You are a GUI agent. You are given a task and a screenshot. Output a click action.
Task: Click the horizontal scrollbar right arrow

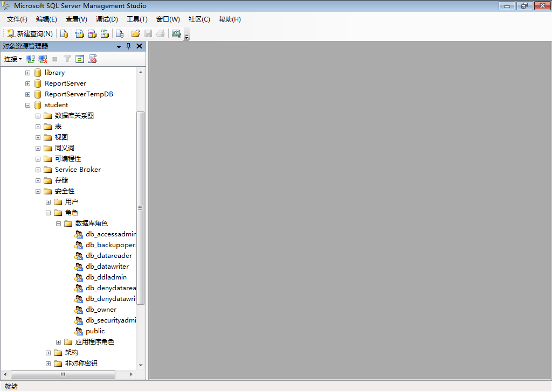click(132, 374)
